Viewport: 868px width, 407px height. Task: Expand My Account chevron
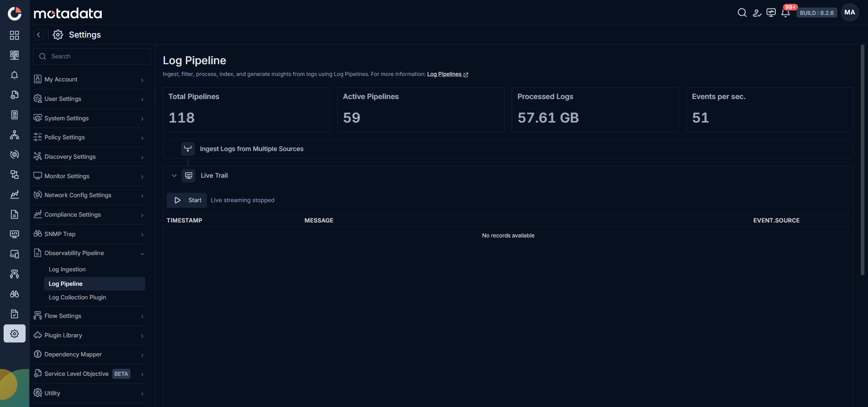tap(142, 80)
